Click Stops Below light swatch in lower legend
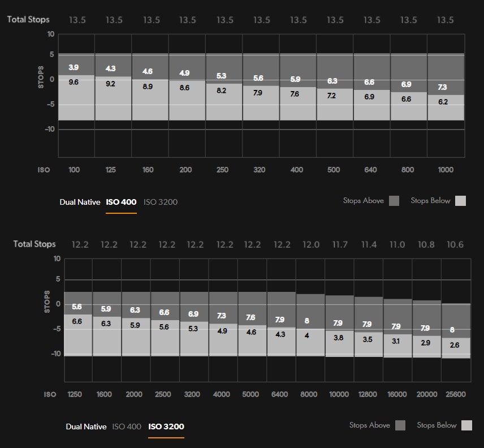Image resolution: width=484 pixels, height=448 pixels. (466, 425)
